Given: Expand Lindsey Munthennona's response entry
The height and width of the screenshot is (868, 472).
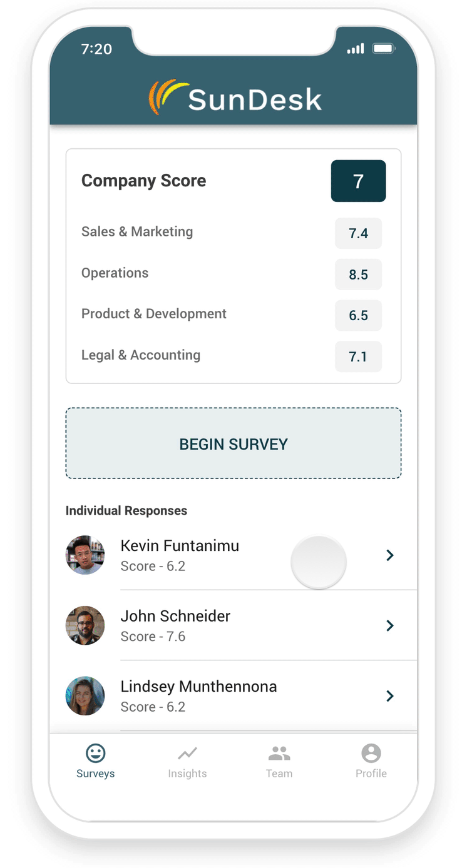Looking at the screenshot, I should 390,696.
